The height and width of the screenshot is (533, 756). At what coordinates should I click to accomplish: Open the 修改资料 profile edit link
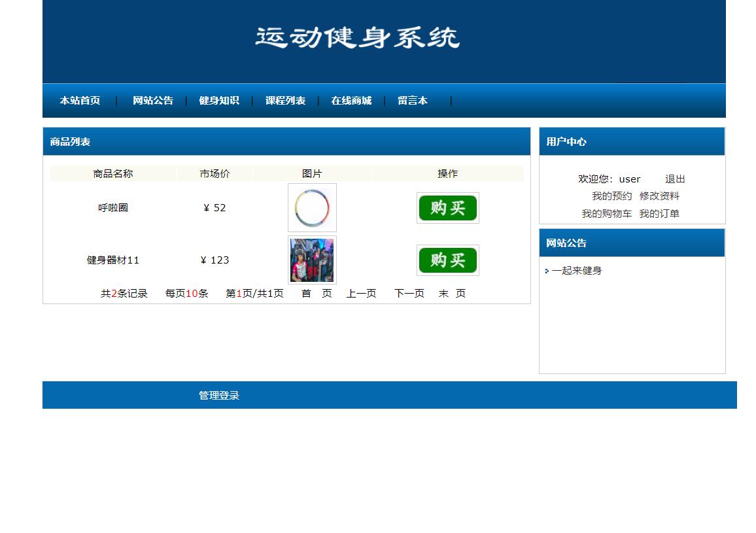(x=662, y=196)
